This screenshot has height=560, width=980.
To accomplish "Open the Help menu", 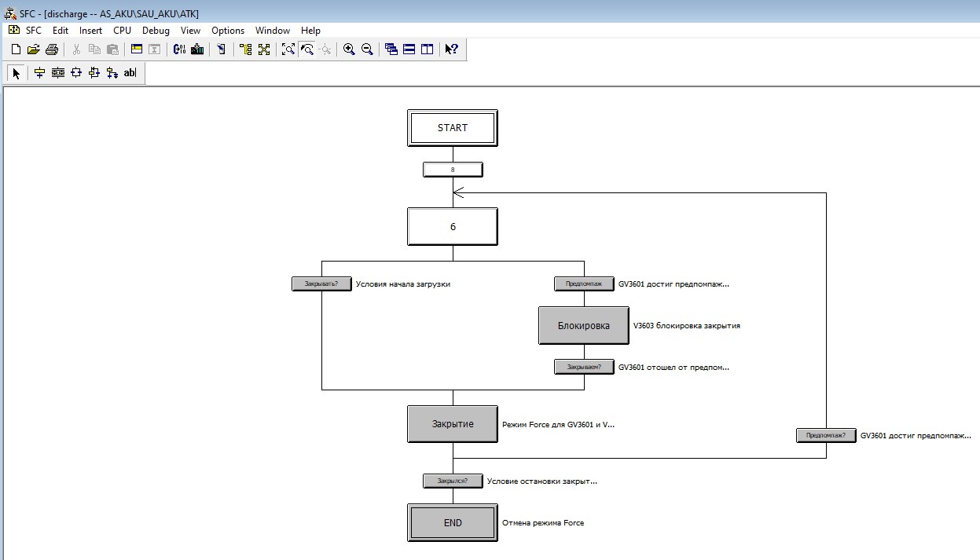I will [310, 31].
